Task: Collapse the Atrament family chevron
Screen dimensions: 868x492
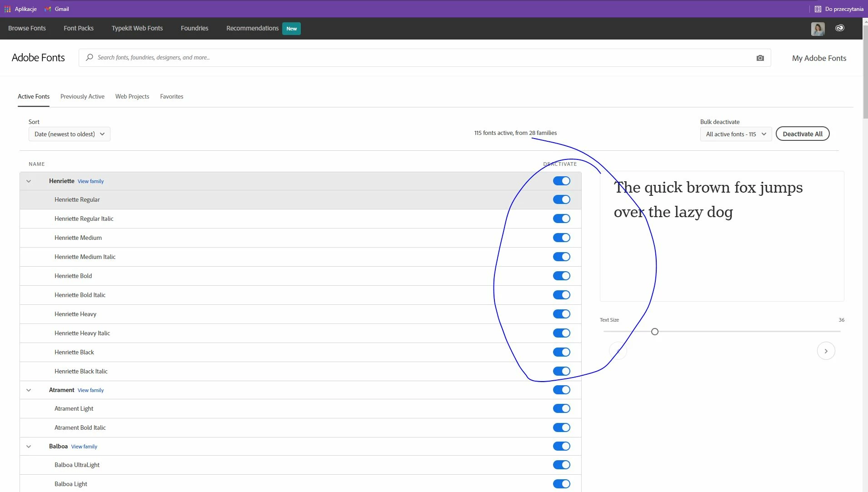Action: 29,390
